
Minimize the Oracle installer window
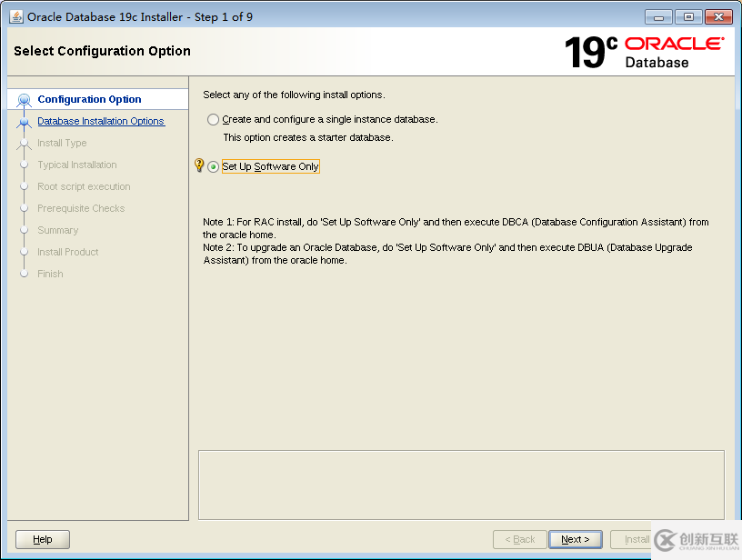click(658, 17)
